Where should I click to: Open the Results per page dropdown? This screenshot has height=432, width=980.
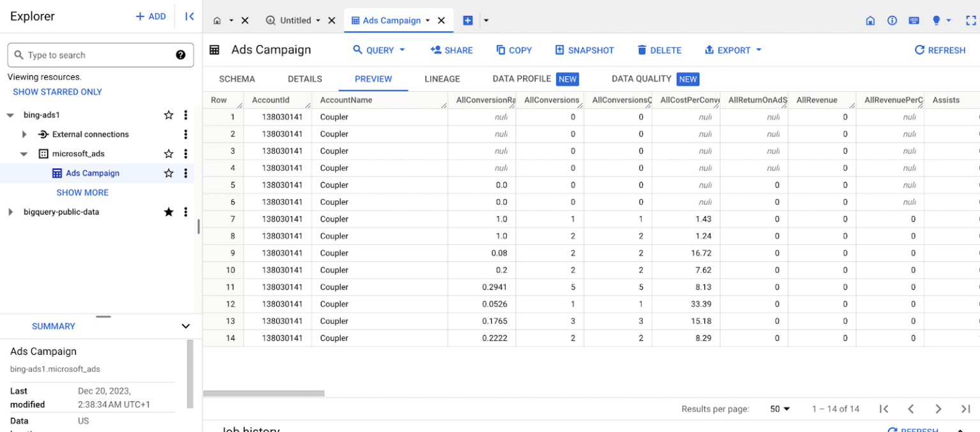click(x=780, y=409)
